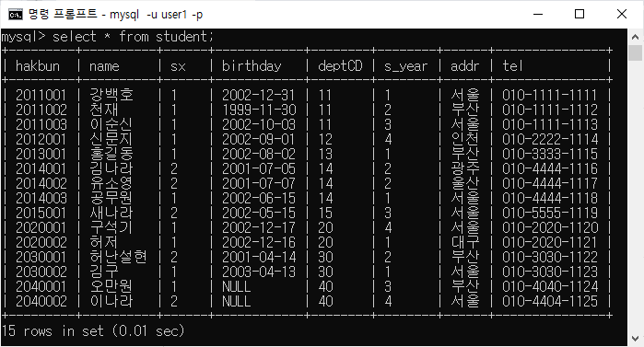Click the name 새나라
644x347 pixels.
coord(111,214)
